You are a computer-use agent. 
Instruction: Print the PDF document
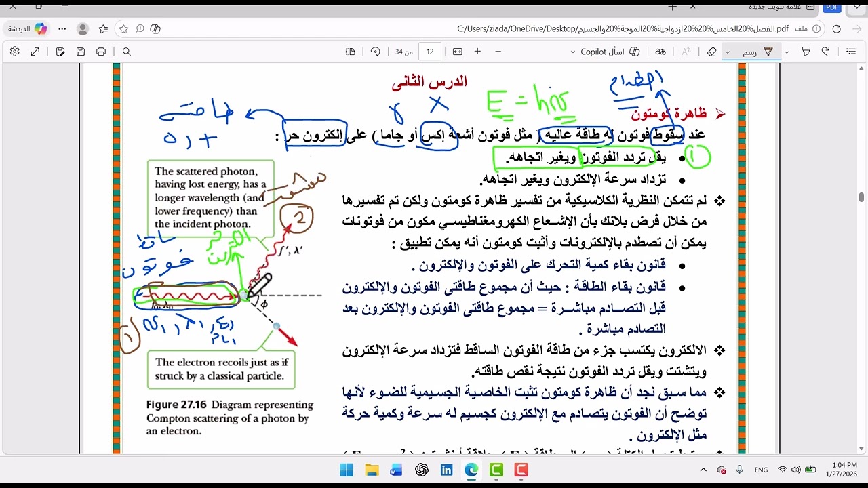click(x=101, y=52)
